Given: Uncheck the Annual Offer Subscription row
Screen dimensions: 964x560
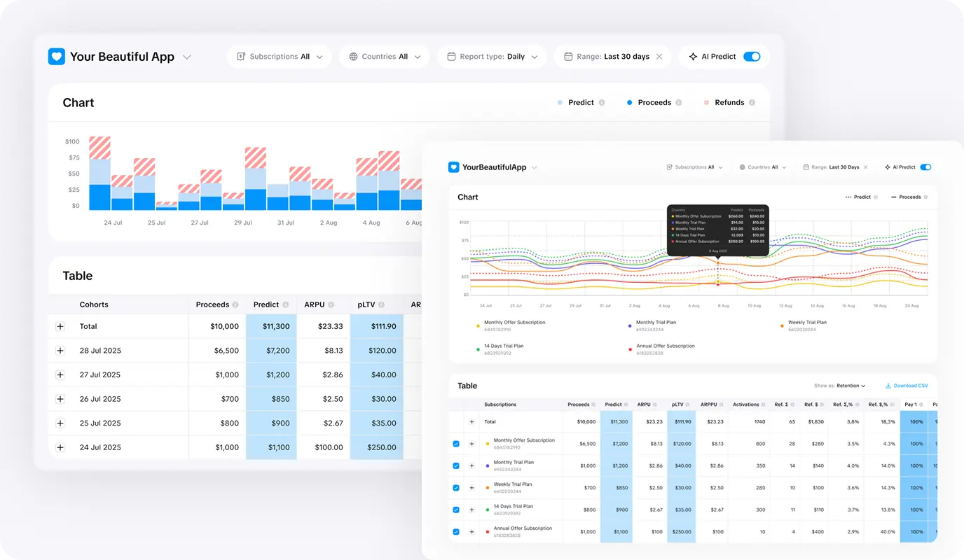Looking at the screenshot, I should (455, 531).
